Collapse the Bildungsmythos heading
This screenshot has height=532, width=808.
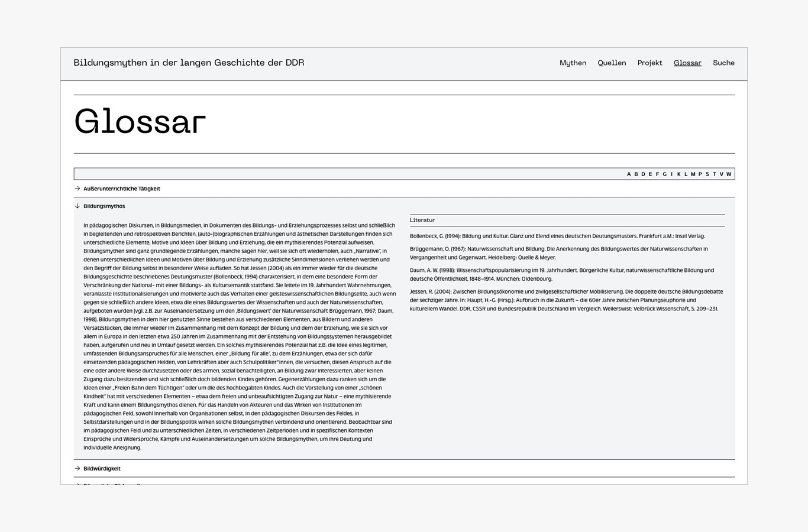(104, 206)
